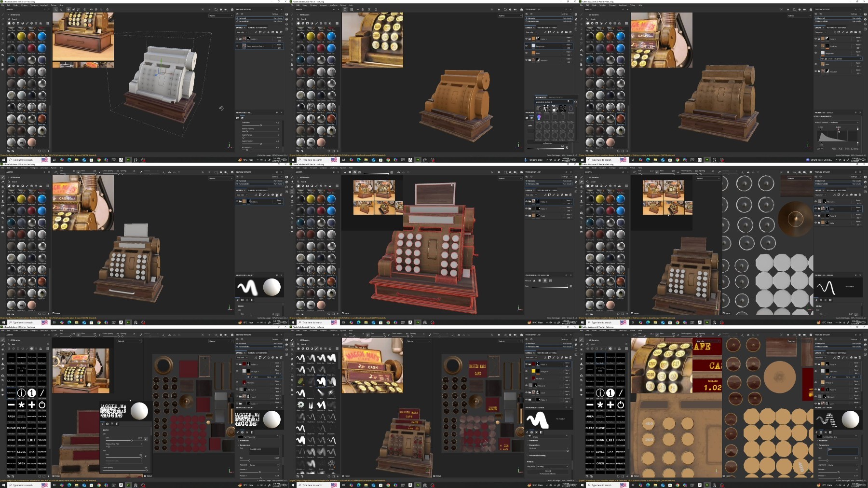Select Clone tool in bottom-right frame toolbar

[x=581, y=364]
